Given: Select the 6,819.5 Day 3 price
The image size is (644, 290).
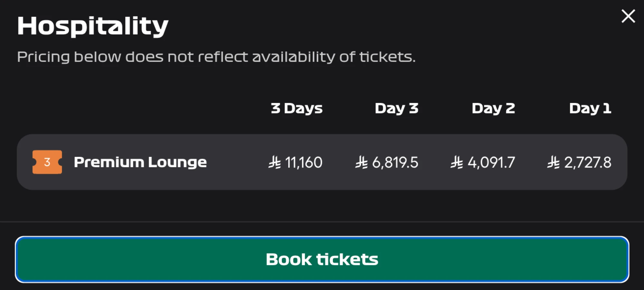Looking at the screenshot, I should (395, 162).
